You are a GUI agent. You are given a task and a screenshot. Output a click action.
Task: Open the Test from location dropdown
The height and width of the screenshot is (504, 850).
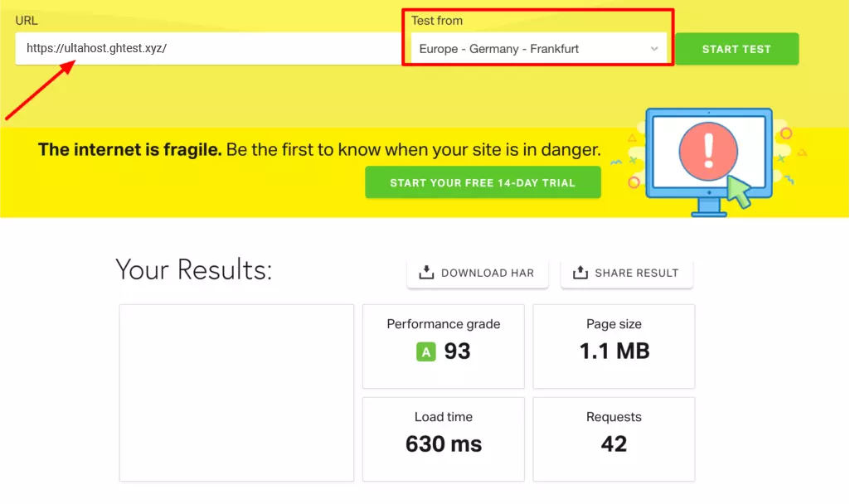tap(537, 49)
